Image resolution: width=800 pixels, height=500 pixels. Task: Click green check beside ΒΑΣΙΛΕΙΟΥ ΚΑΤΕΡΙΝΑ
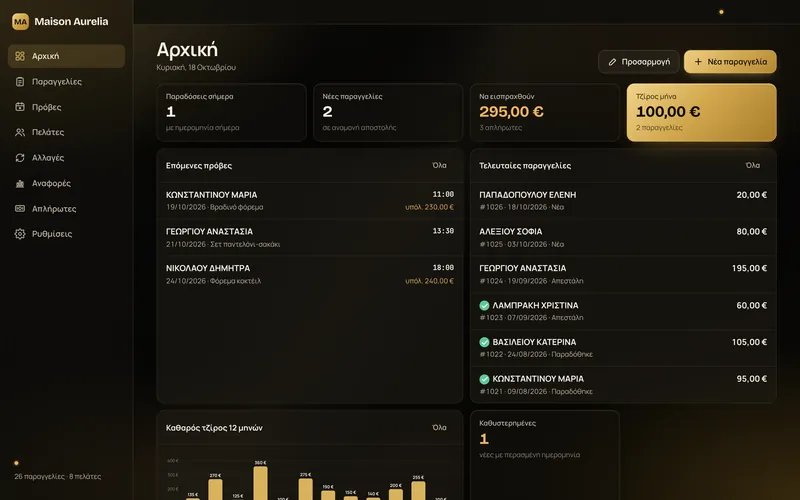pyautogui.click(x=484, y=342)
